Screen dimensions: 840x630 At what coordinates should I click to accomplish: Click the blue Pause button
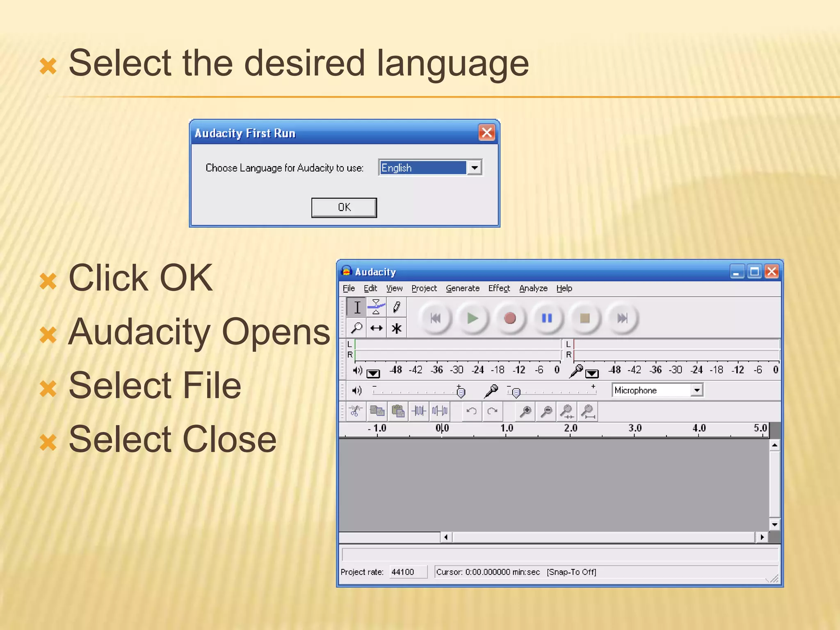[547, 318]
